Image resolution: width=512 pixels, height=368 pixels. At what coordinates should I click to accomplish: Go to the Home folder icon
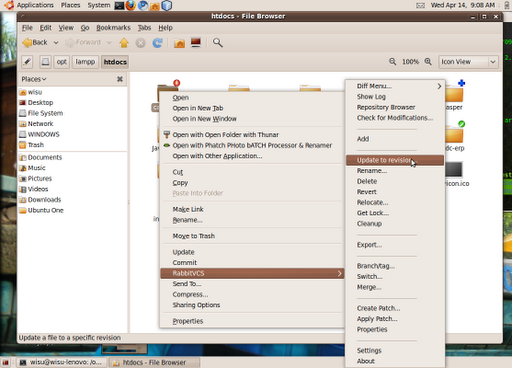click(x=179, y=43)
